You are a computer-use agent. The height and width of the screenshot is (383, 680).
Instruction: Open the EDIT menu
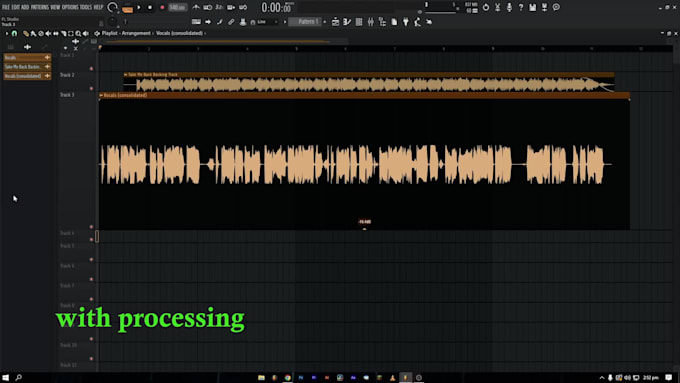[16, 7]
